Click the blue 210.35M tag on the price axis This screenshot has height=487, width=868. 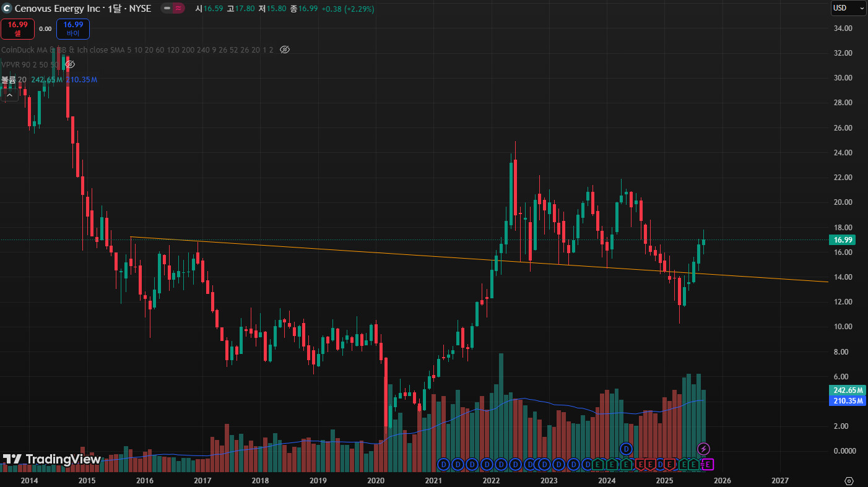848,401
